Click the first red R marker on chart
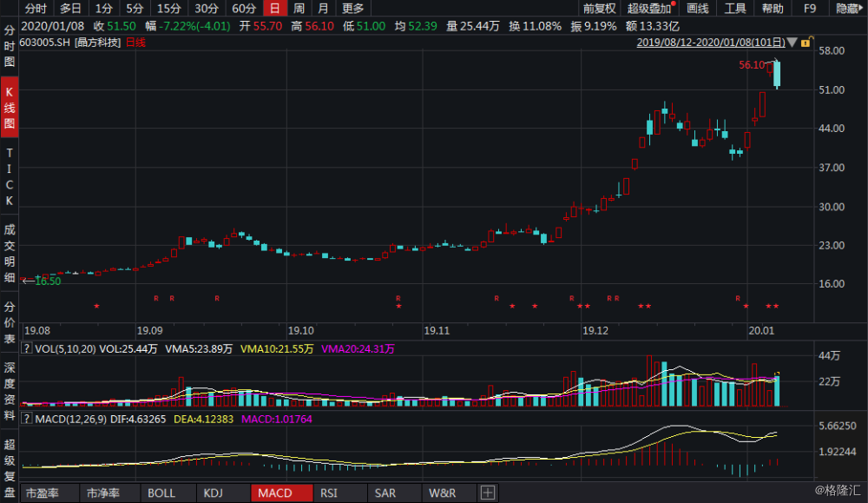The image size is (868, 503). point(156,298)
